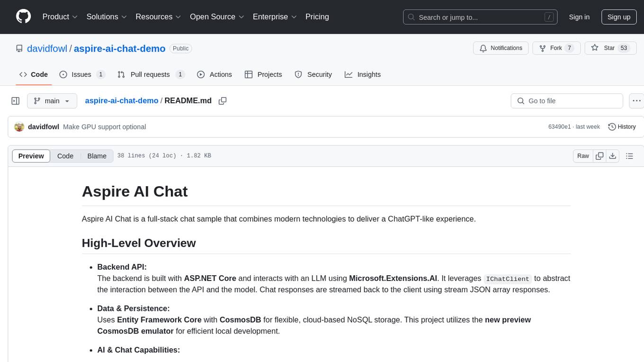Click the Public repository badge
The image size is (644, 362).
(180, 48)
